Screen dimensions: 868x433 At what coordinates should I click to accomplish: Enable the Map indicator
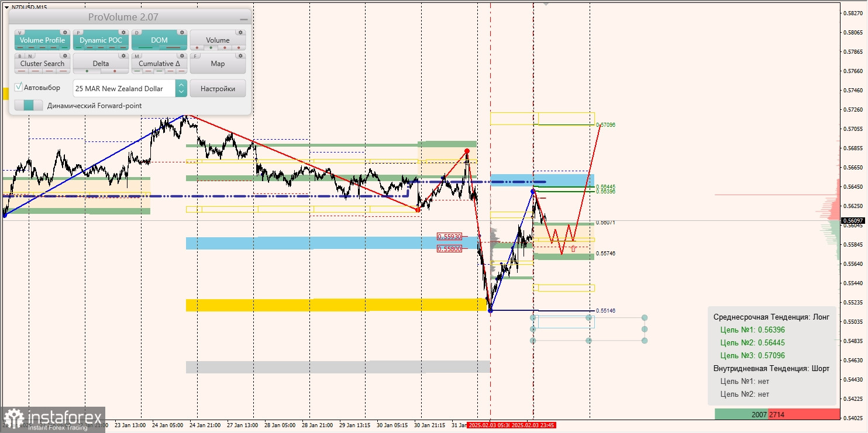point(218,64)
